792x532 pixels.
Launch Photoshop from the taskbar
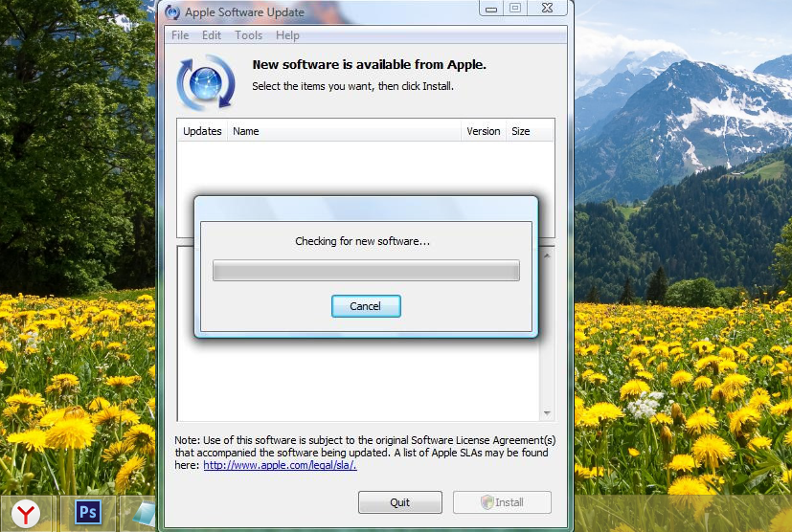(88, 514)
